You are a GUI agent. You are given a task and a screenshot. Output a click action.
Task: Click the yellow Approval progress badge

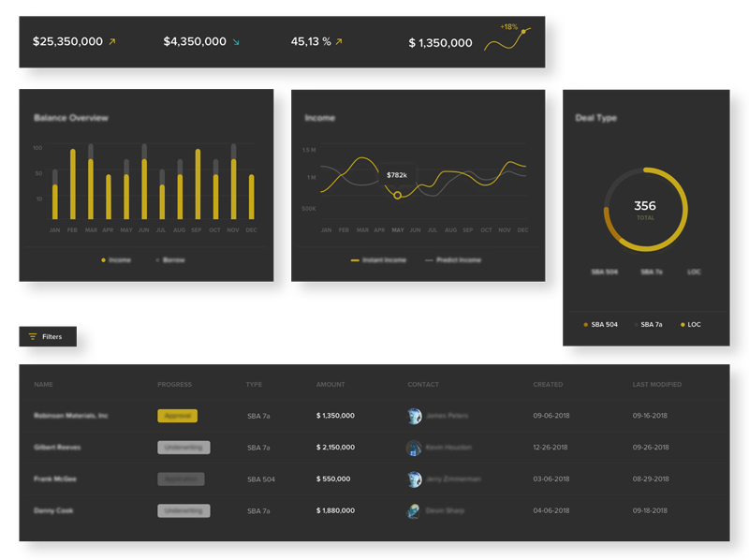(x=177, y=416)
